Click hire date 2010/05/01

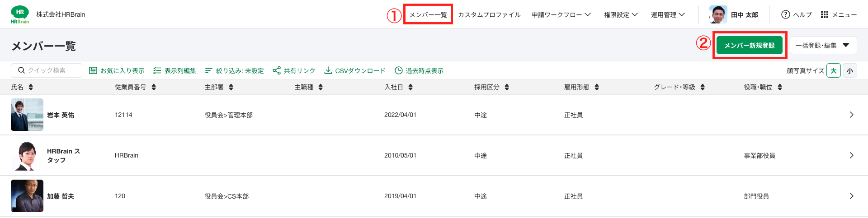(x=400, y=155)
